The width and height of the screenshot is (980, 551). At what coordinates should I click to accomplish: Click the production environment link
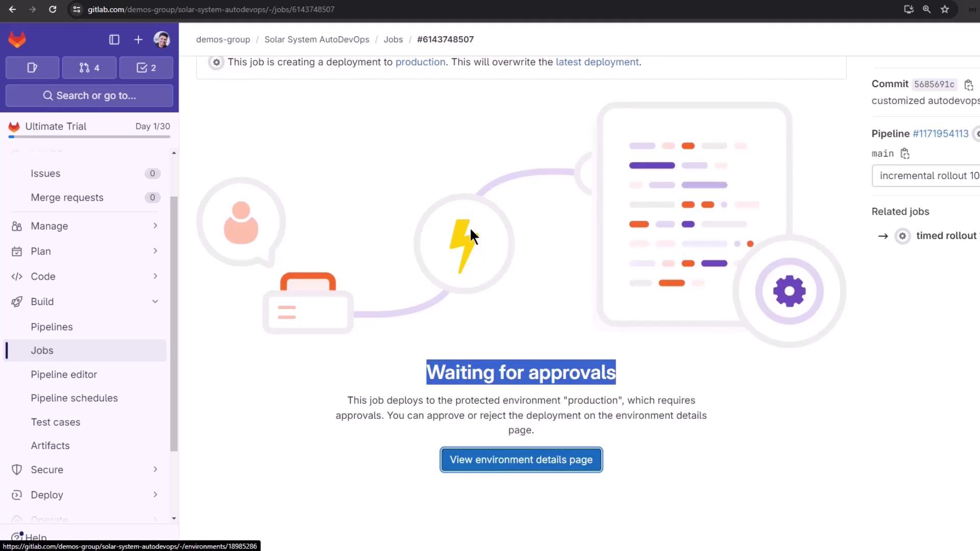[420, 62]
